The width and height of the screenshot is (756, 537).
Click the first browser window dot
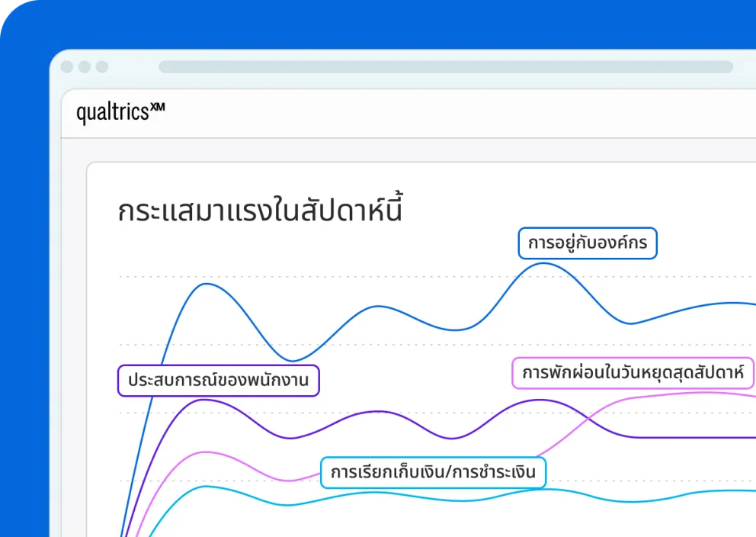point(67,66)
